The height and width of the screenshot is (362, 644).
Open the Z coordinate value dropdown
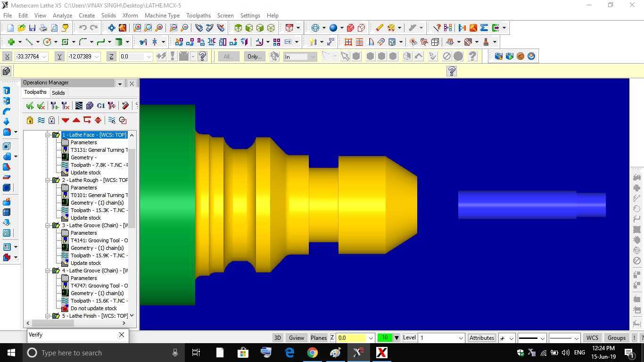tap(149, 57)
